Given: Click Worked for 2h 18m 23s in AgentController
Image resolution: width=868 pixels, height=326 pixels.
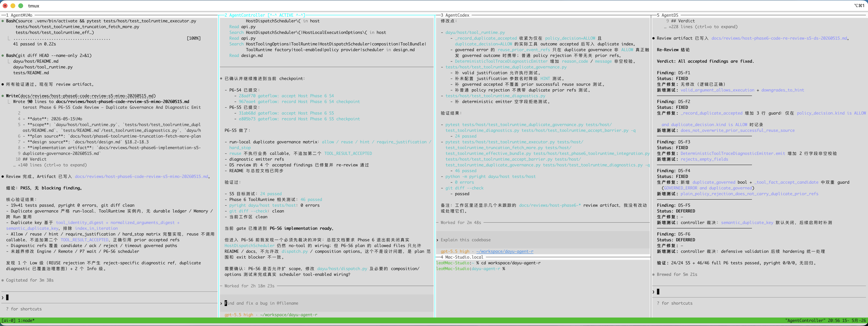Looking at the screenshot, I should (x=249, y=286).
